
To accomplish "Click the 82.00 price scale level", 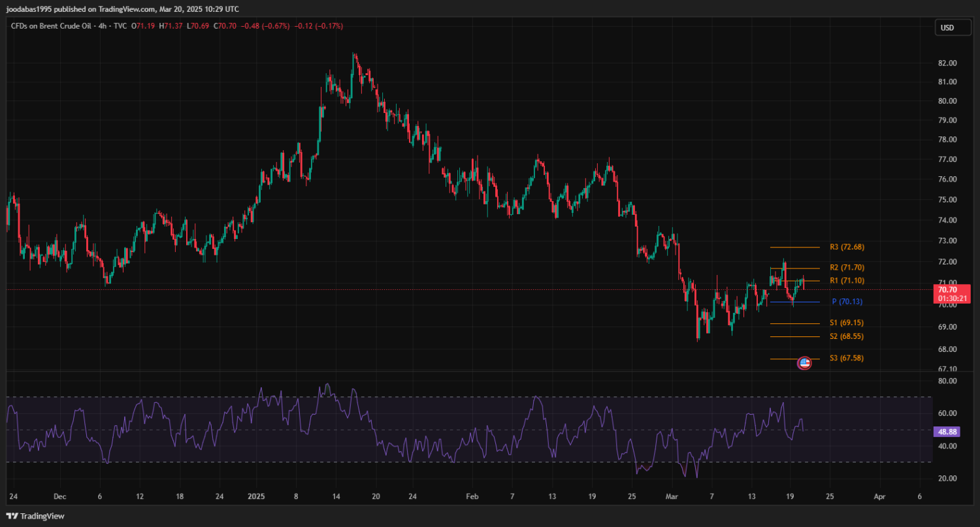I will pyautogui.click(x=947, y=63).
